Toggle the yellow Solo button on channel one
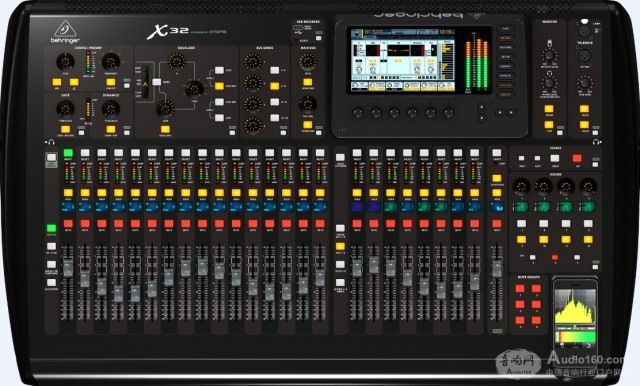Screen dimensions: 640x386 click(68, 193)
